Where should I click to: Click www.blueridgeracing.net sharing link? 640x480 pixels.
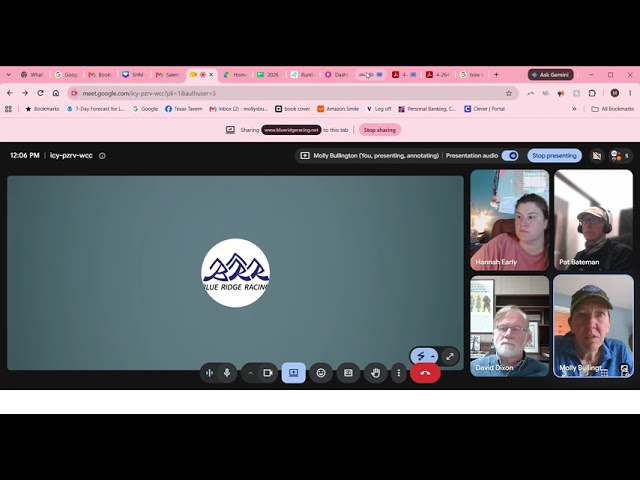pos(291,130)
